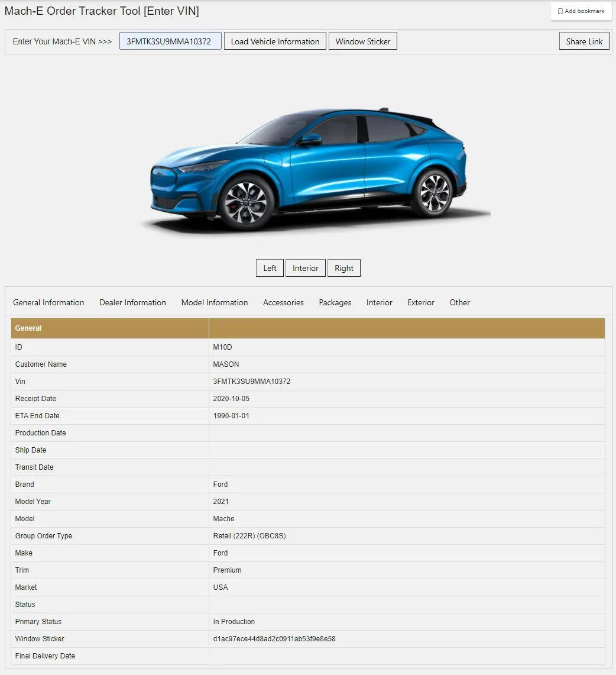Screen dimensions: 616x675
Task: Click the Customer Name row label
Action: tap(41, 364)
